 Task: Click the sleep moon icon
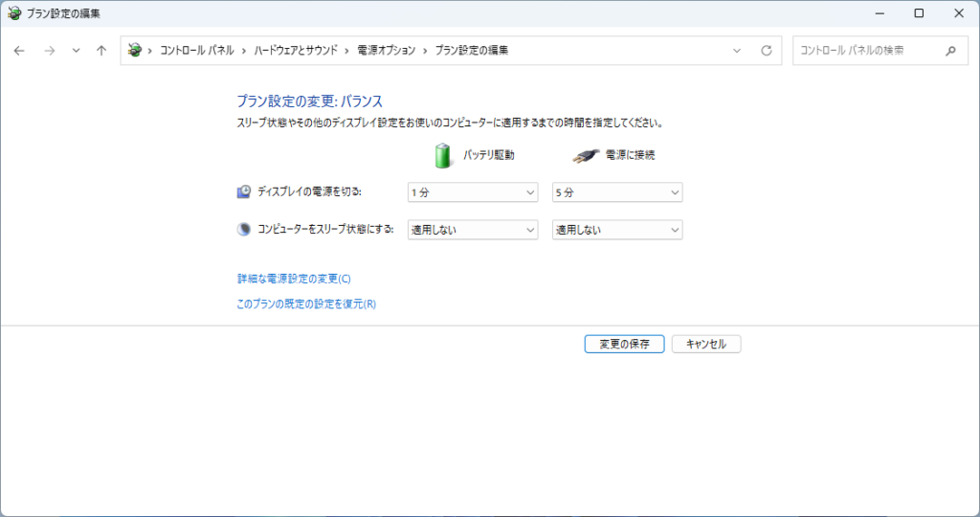click(x=244, y=230)
